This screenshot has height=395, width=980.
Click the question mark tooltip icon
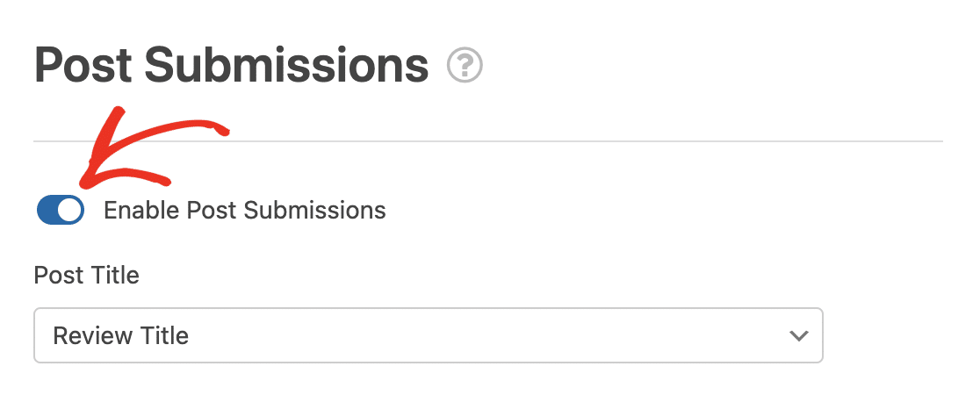click(x=465, y=65)
